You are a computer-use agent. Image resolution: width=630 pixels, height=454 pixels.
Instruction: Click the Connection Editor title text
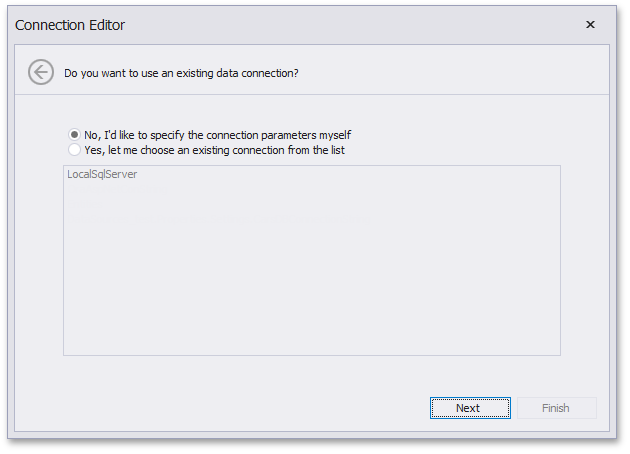click(70, 25)
